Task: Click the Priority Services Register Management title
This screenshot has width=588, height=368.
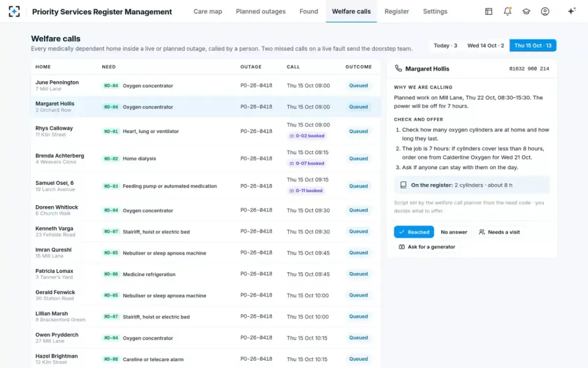Action: 102,12
